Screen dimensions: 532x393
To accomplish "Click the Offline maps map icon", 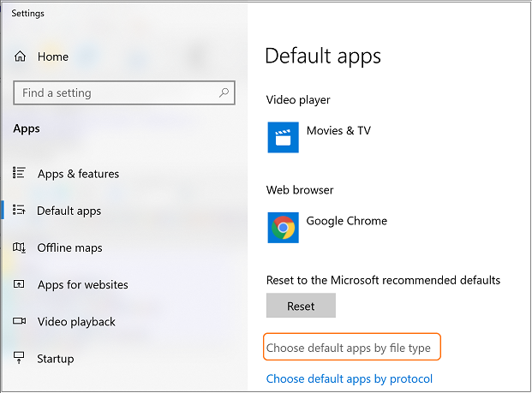I will (20, 247).
